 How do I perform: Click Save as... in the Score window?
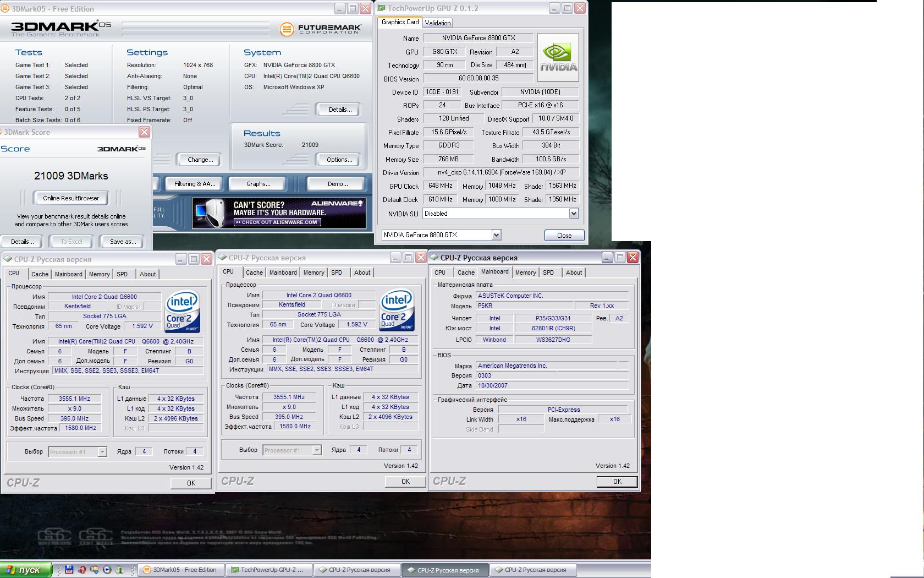[x=123, y=242]
